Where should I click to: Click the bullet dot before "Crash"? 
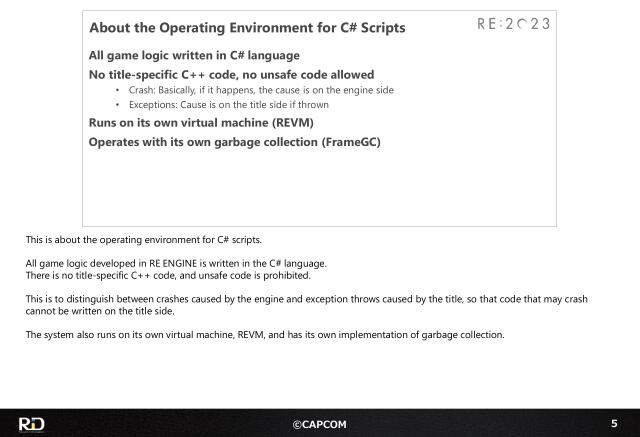pos(119,90)
